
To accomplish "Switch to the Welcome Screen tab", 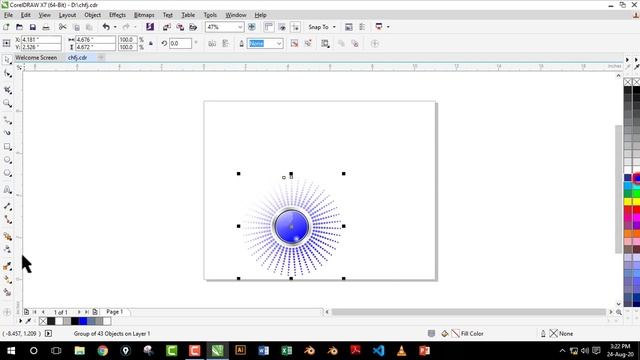I will click(36, 58).
